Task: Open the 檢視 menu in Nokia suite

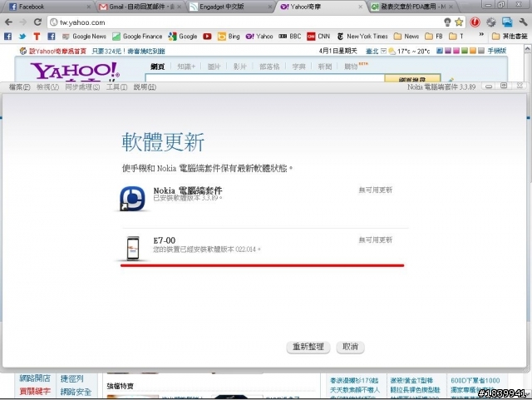Action: coord(48,87)
